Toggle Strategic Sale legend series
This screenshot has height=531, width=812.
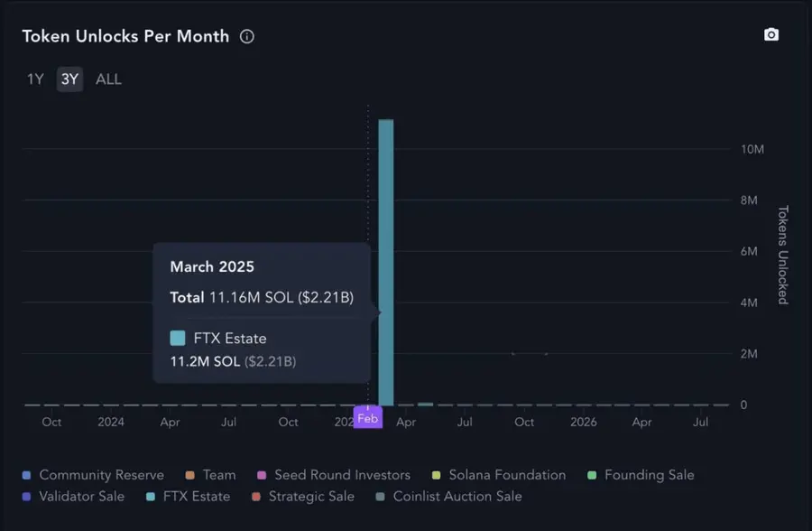(x=310, y=497)
